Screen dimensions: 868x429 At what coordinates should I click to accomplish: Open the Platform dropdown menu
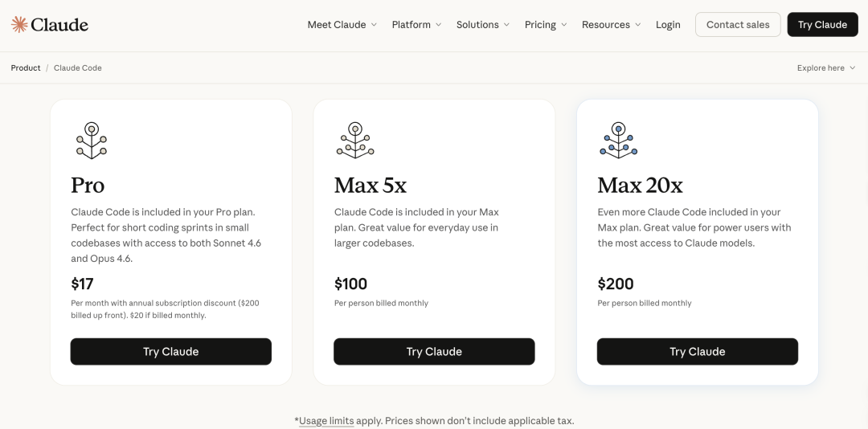click(x=416, y=25)
